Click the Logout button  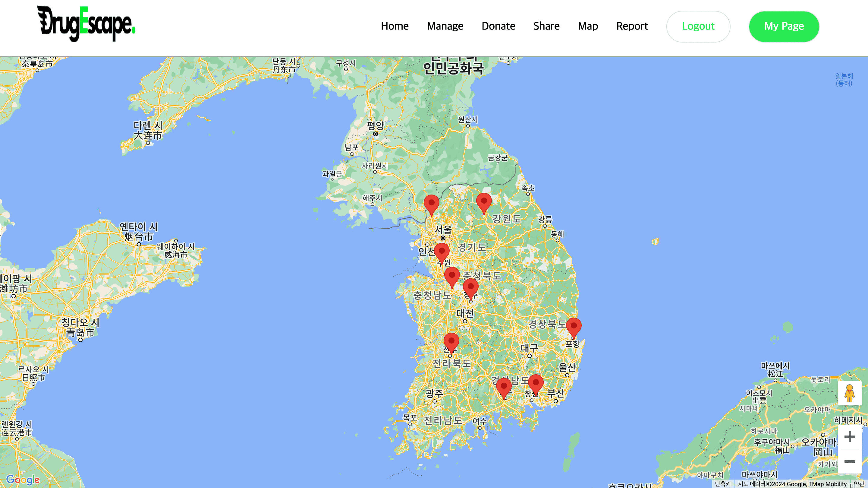[x=698, y=26]
